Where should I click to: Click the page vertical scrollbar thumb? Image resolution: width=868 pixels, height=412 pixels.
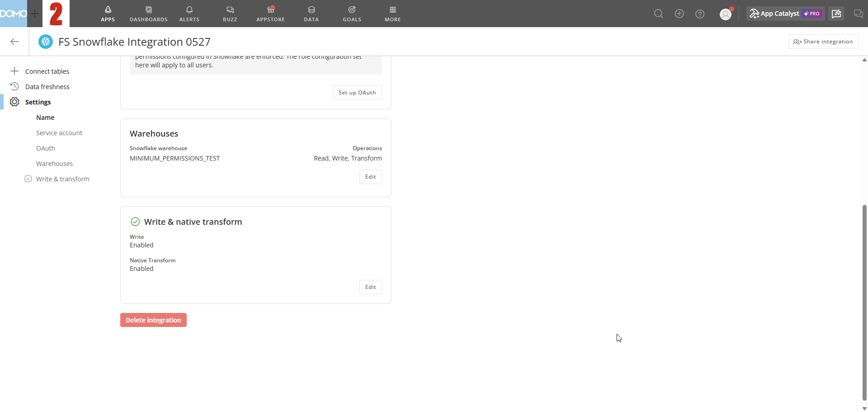(864, 302)
